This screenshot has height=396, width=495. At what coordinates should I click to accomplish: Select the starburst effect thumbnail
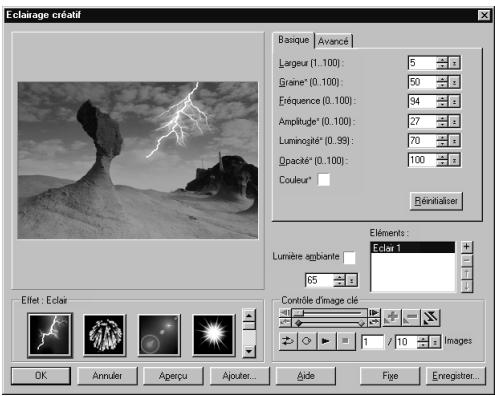click(214, 335)
